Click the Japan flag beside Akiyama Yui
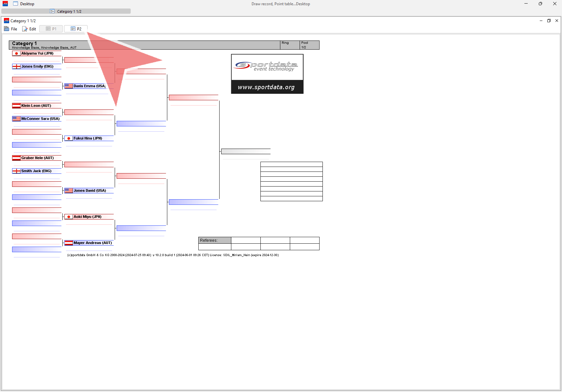Screen dimensions: 562x392 (x=16, y=54)
